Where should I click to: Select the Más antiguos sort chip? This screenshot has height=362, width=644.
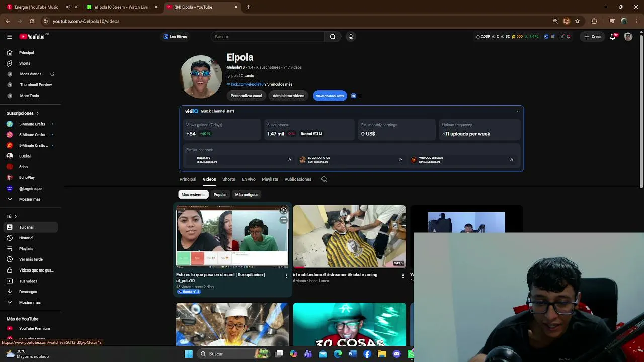click(x=247, y=195)
